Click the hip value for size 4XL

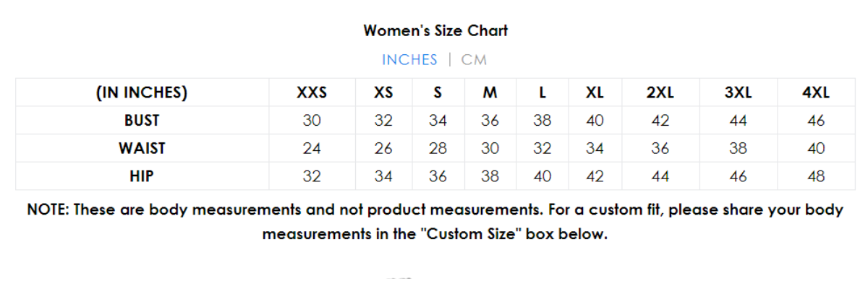(816, 176)
